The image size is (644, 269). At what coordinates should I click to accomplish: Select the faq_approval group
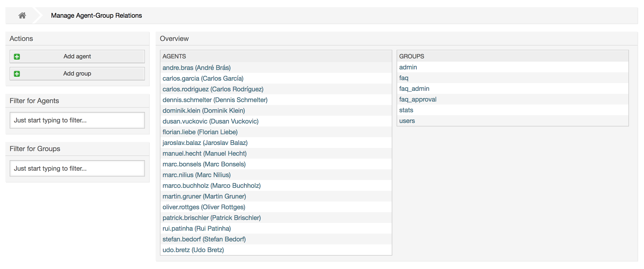[x=418, y=99]
